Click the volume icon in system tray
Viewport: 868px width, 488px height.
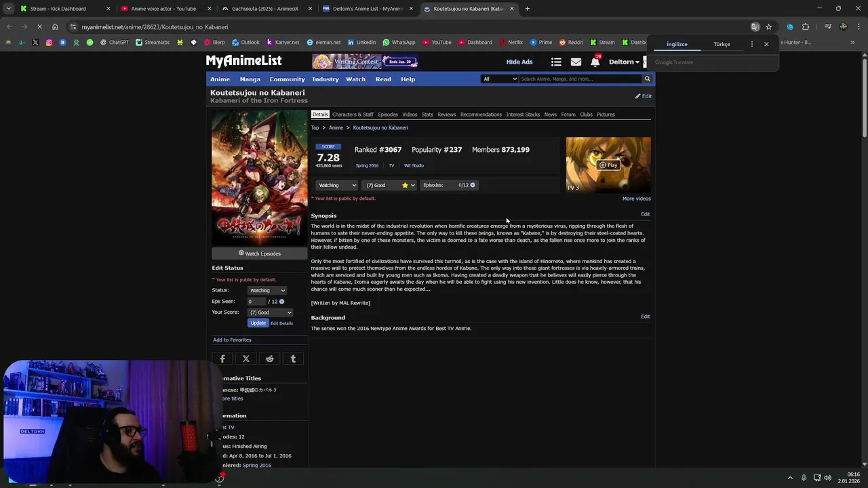pyautogui.click(x=827, y=478)
